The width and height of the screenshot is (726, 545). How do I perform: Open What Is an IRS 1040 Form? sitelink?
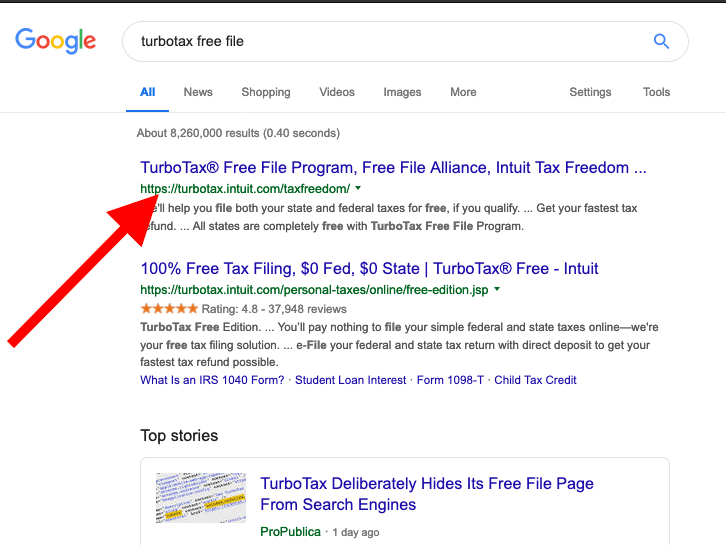click(212, 380)
